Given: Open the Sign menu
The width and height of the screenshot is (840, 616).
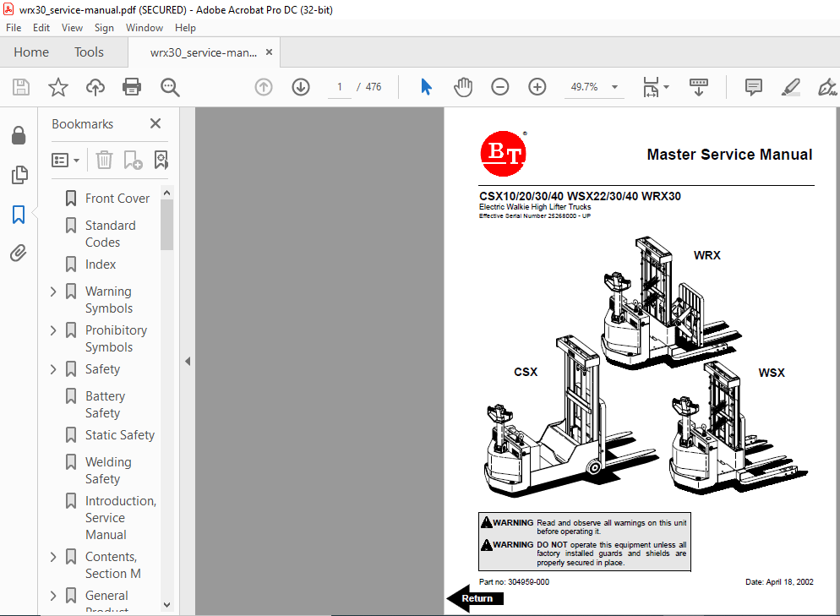Looking at the screenshot, I should [x=104, y=28].
